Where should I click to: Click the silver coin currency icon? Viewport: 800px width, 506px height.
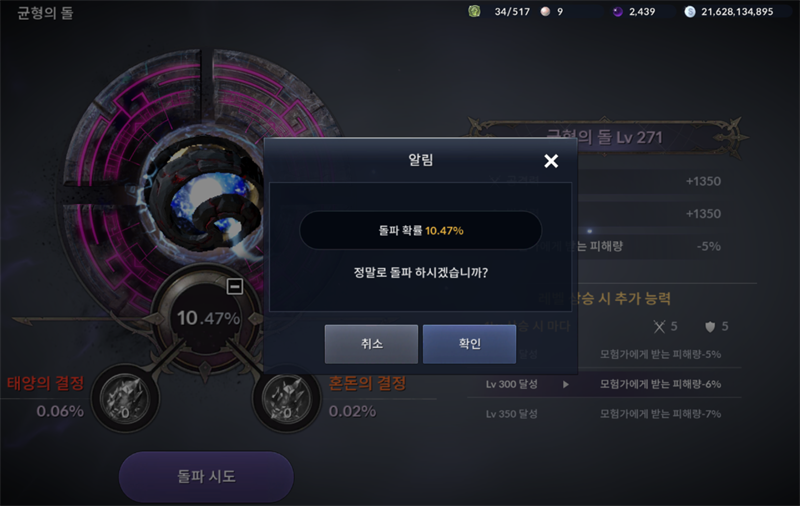pos(690,11)
